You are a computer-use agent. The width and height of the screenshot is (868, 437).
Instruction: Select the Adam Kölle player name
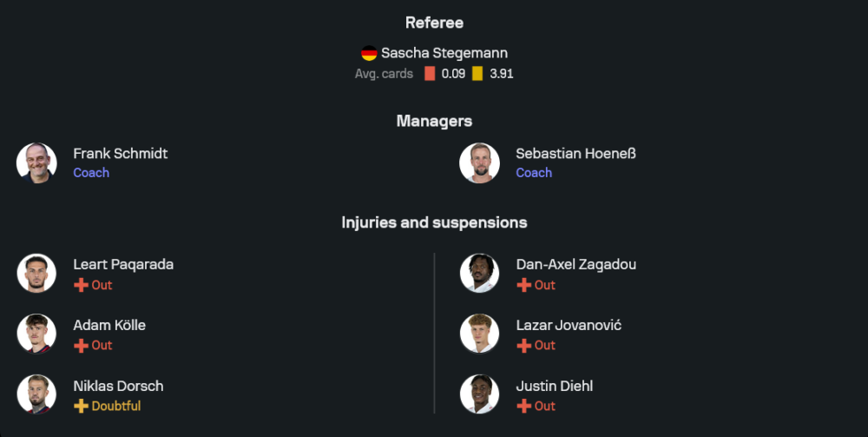point(109,325)
